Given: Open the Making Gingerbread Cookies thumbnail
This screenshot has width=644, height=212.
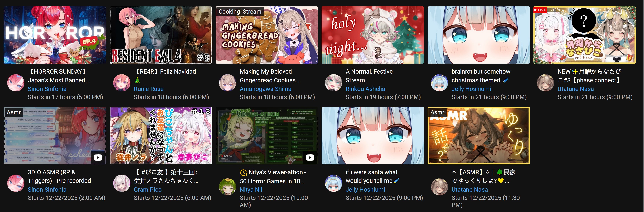Looking at the screenshot, I should [267, 35].
